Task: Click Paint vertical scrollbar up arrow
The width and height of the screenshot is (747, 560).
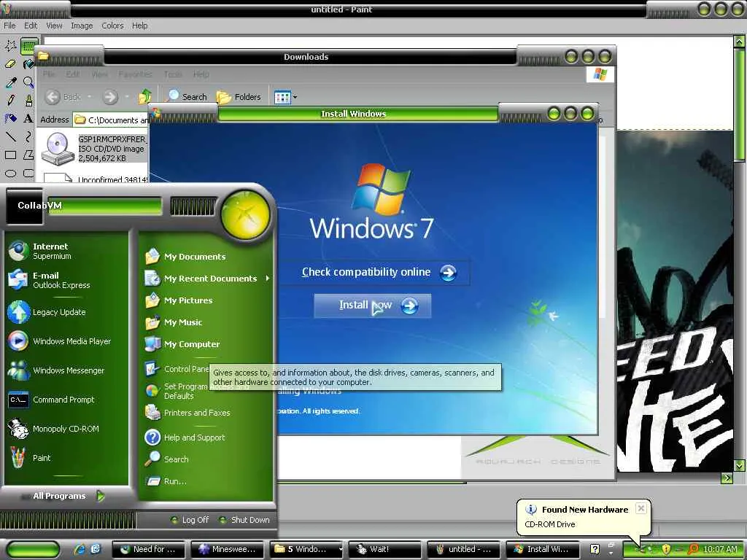Action: (739, 42)
